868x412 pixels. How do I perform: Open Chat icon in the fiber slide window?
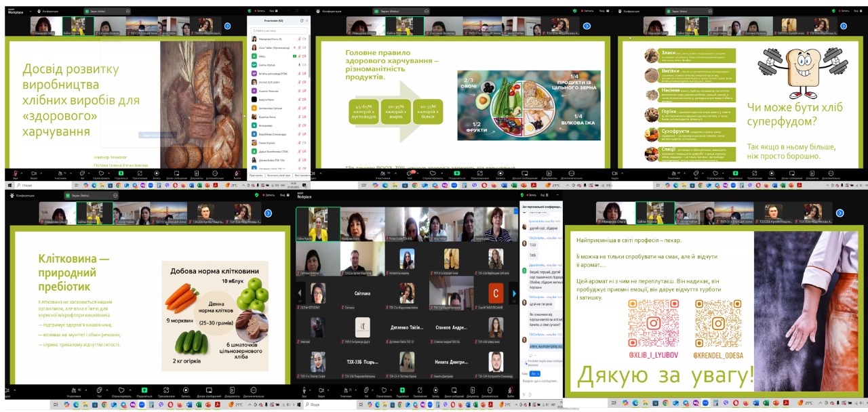click(99, 390)
